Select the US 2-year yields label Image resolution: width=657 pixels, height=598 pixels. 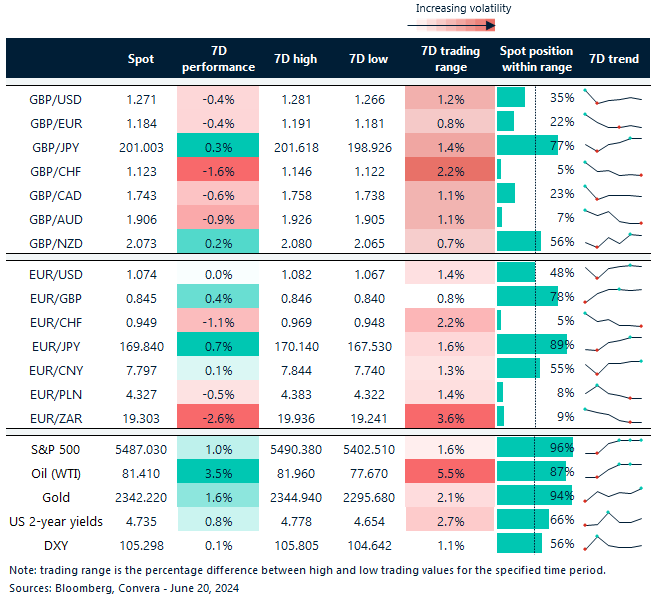56,522
